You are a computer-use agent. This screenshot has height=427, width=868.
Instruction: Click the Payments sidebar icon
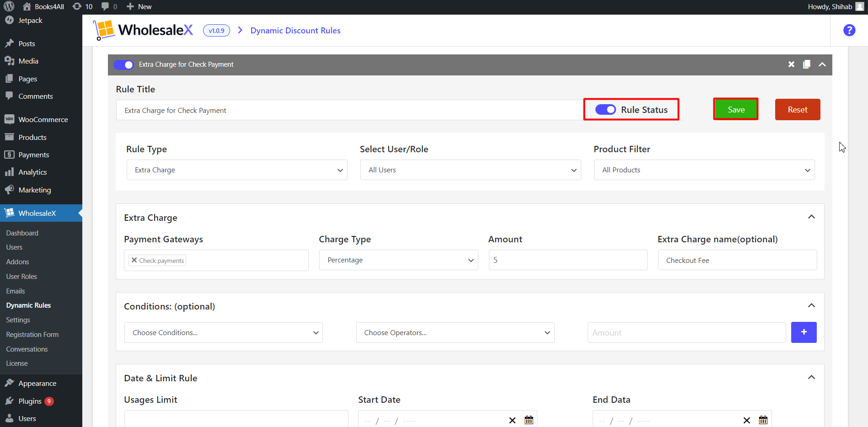coord(9,155)
